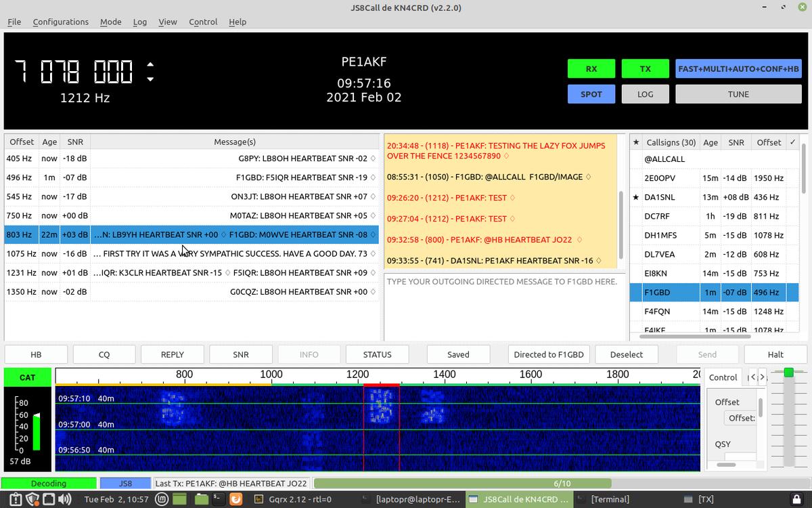Image resolution: width=812 pixels, height=508 pixels.
Task: Toggle the SPOT button
Action: pyautogui.click(x=591, y=94)
